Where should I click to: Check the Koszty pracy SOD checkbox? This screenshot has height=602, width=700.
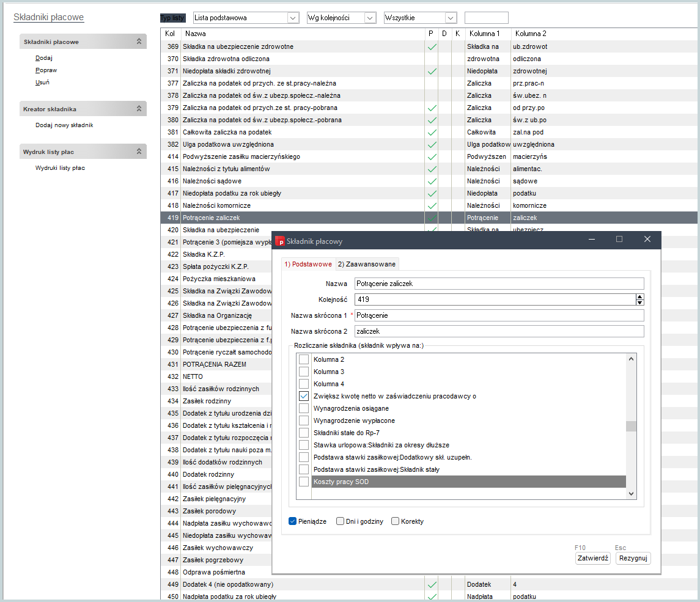coord(304,482)
